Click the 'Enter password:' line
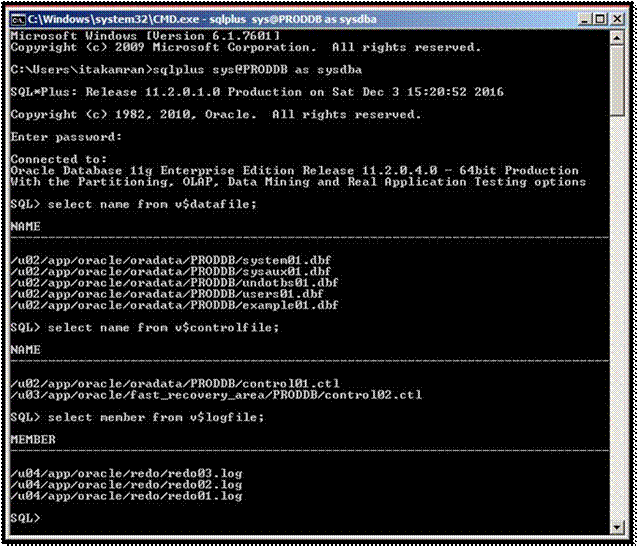Screen dimensions: 641x550 (66, 137)
